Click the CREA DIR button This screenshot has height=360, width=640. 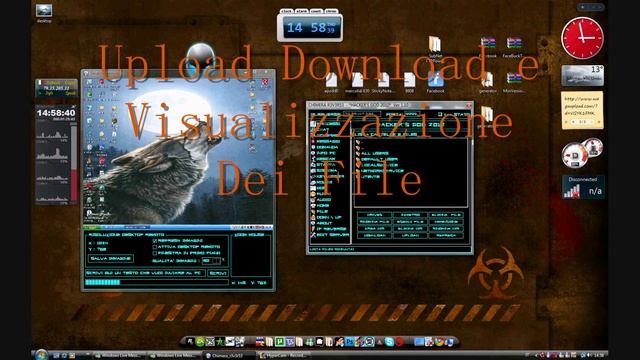[374, 229]
